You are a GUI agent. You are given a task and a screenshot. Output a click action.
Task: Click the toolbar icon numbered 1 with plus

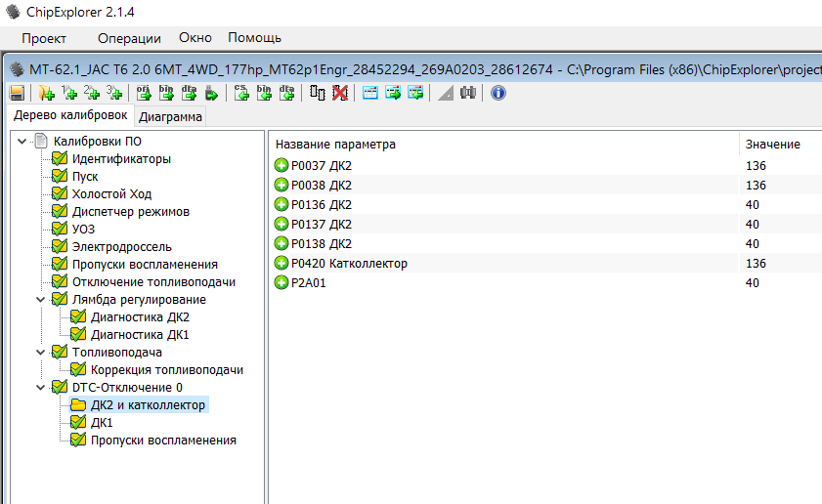click(x=69, y=93)
